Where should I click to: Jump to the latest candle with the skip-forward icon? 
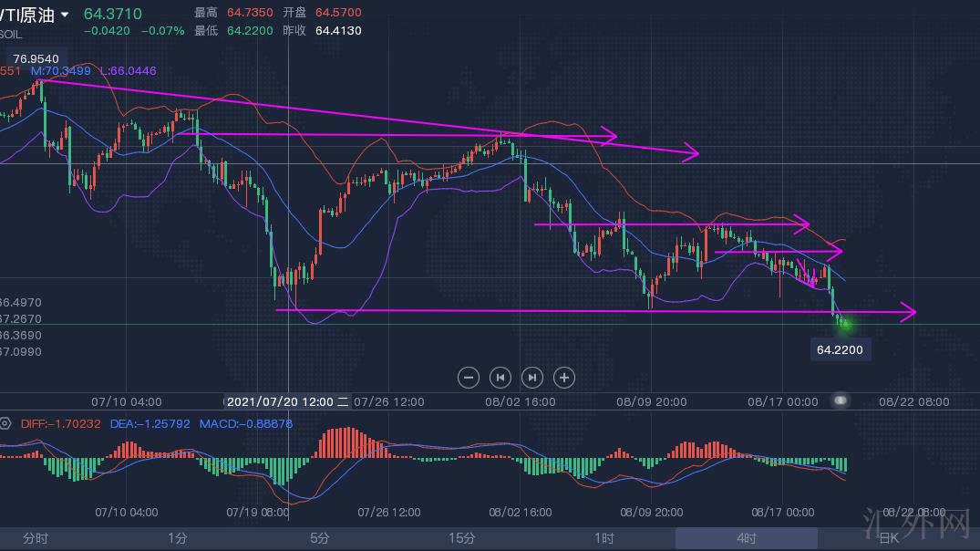[532, 377]
